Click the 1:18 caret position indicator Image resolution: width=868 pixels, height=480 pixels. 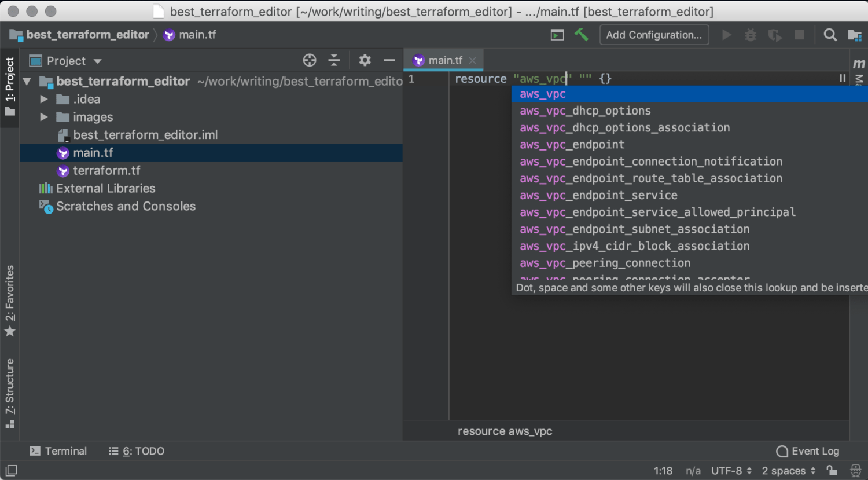663,471
